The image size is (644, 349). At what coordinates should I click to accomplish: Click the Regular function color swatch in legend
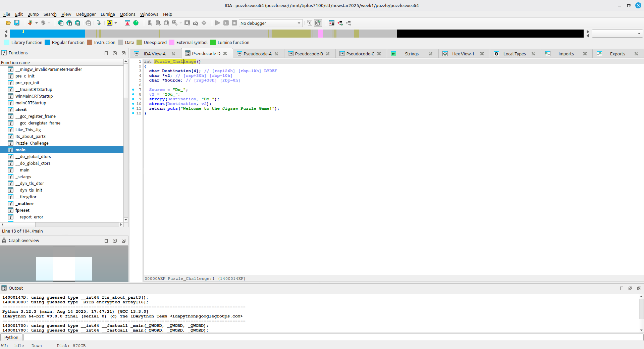pos(47,42)
